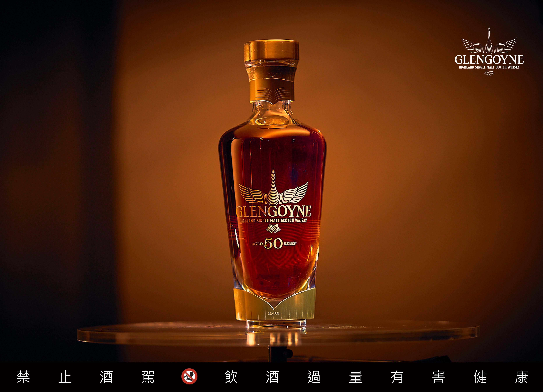
Task: Click the corner "Highland Single Malt Scotch Whisky" tagline
Action: [x=489, y=67]
